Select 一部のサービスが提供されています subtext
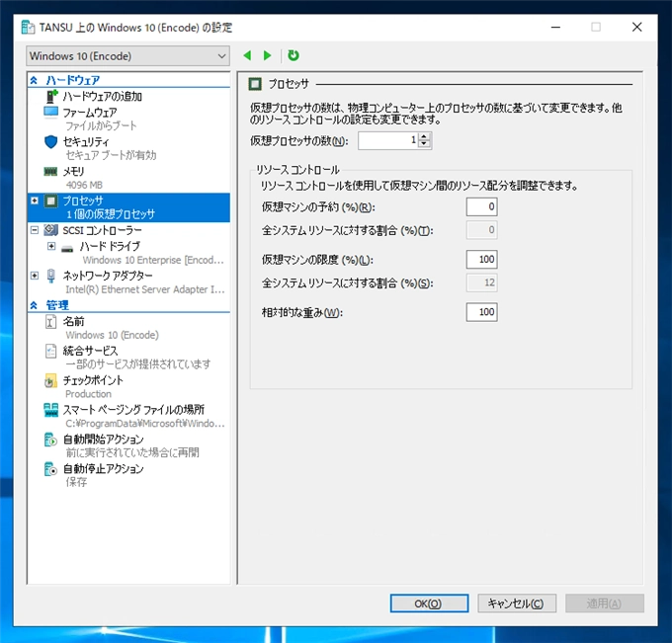 [138, 364]
